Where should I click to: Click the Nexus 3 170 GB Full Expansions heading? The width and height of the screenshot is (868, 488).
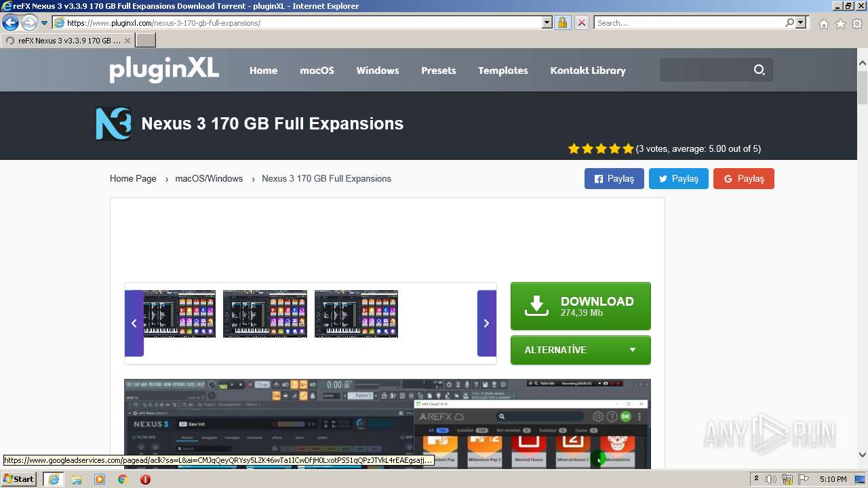(x=273, y=123)
